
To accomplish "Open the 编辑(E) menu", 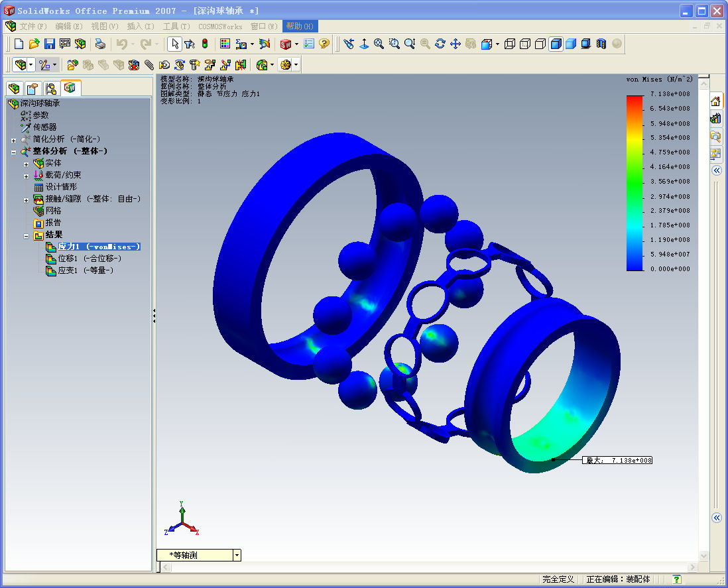I will [x=69, y=27].
